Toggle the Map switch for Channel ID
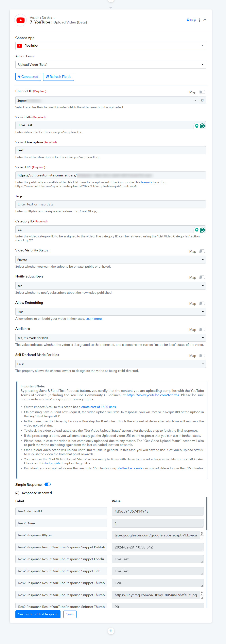This screenshot has height=644, width=226. pos(202,92)
